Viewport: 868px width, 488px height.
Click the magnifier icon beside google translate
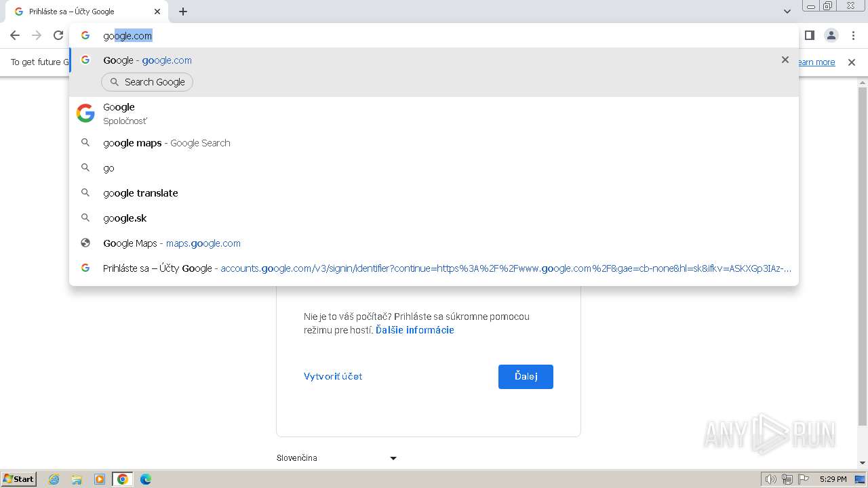[x=85, y=192]
